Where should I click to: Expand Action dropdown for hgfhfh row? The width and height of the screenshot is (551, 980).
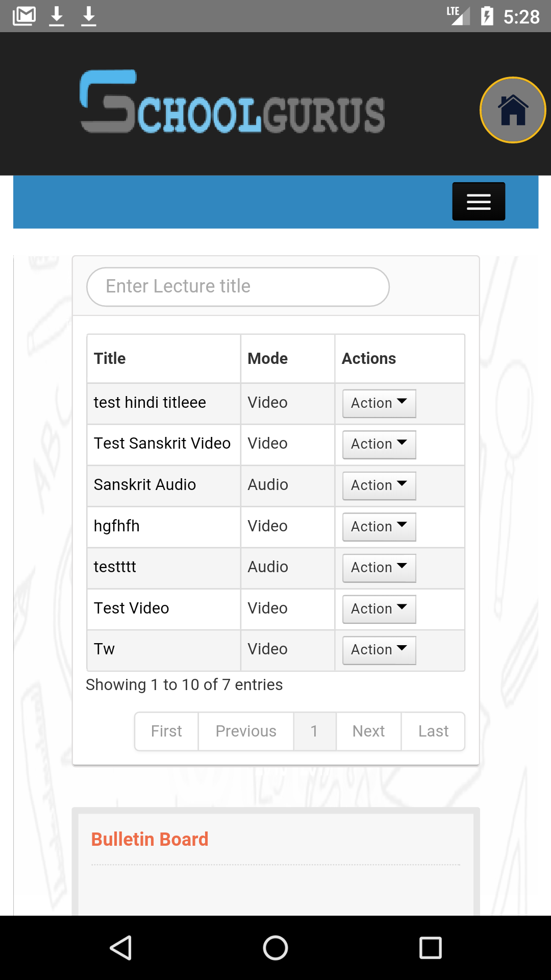[x=379, y=527]
